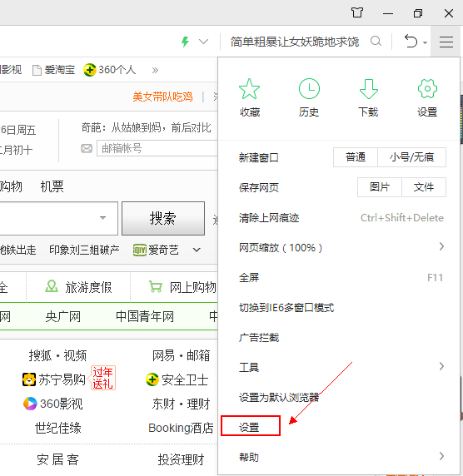Open 网易 · 邮箱 link
The height and width of the screenshot is (476, 463).
click(181, 355)
